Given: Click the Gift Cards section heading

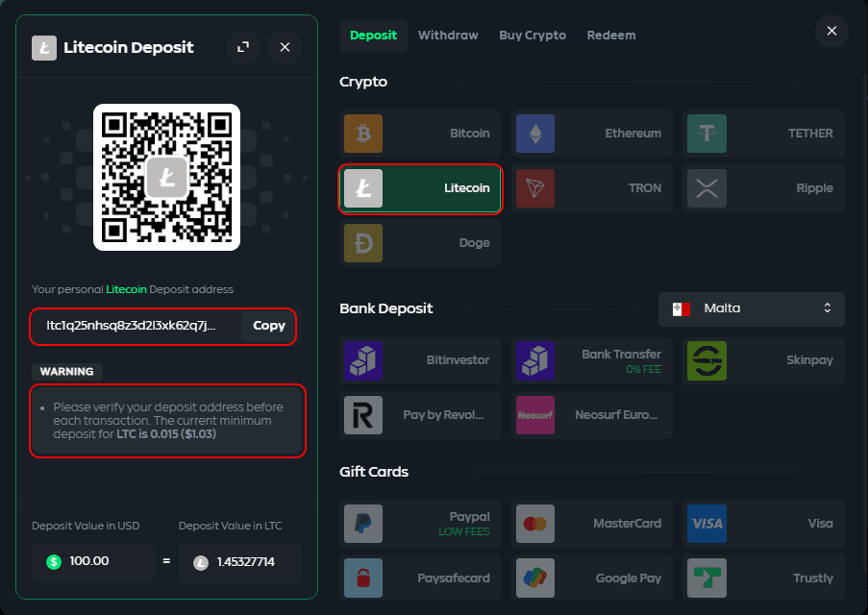Looking at the screenshot, I should tap(374, 472).
